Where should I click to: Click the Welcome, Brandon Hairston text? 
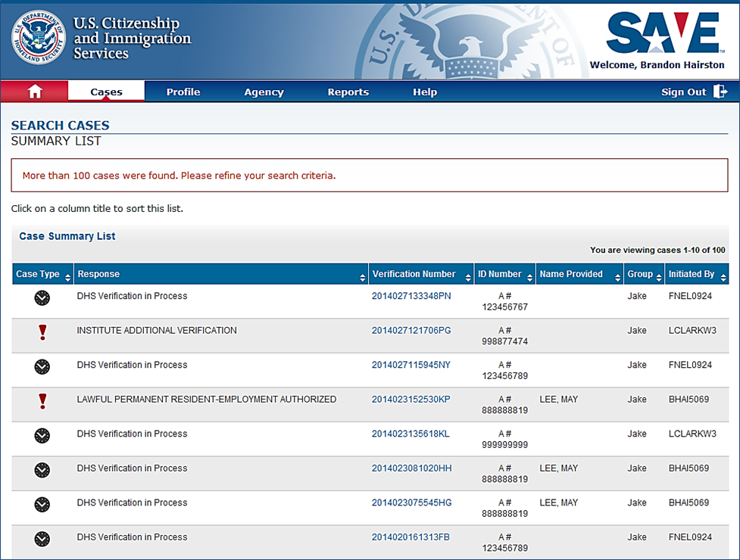click(x=657, y=65)
